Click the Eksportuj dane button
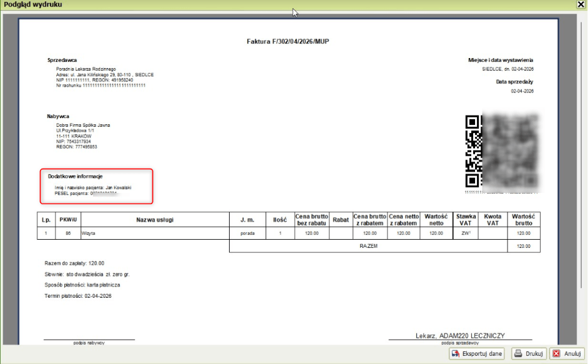 478,353
